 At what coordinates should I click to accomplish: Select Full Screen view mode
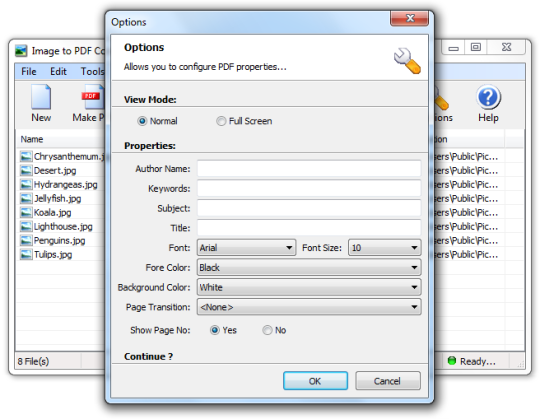pos(221,121)
